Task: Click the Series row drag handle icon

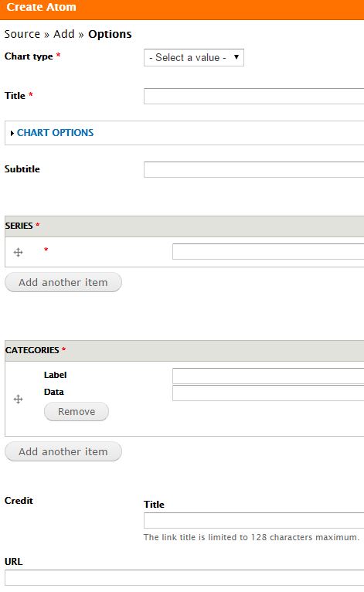Action: (18, 252)
